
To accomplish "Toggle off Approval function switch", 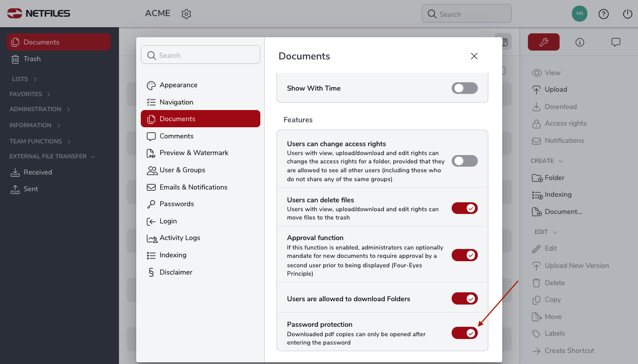I will click(464, 255).
